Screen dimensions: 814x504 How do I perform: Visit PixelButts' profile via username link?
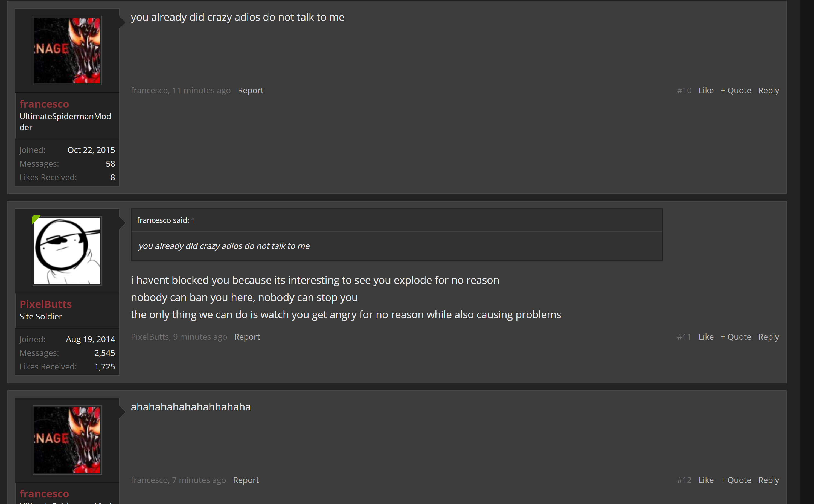[x=46, y=304]
